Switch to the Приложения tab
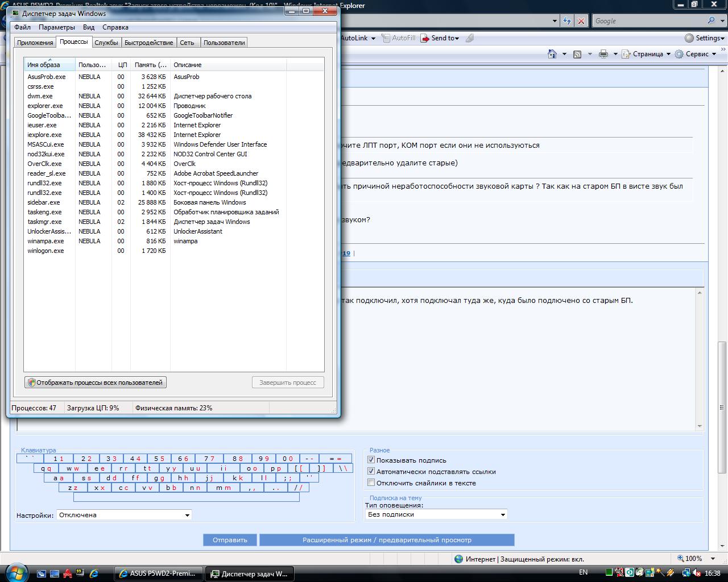The height and width of the screenshot is (582, 728). click(x=35, y=43)
